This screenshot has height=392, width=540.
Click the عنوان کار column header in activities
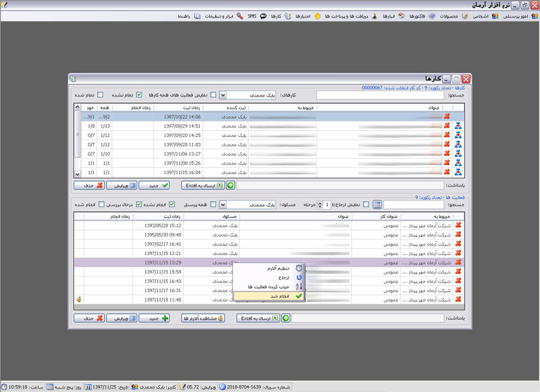point(377,217)
